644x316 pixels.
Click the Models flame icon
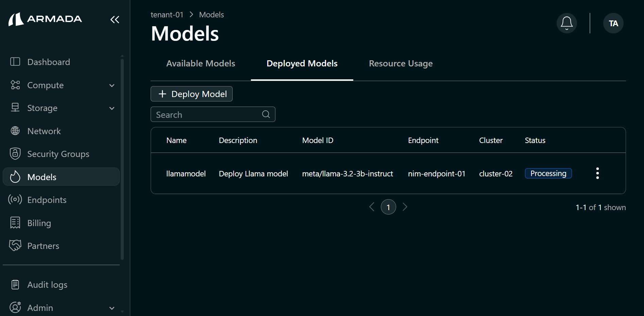pyautogui.click(x=15, y=176)
